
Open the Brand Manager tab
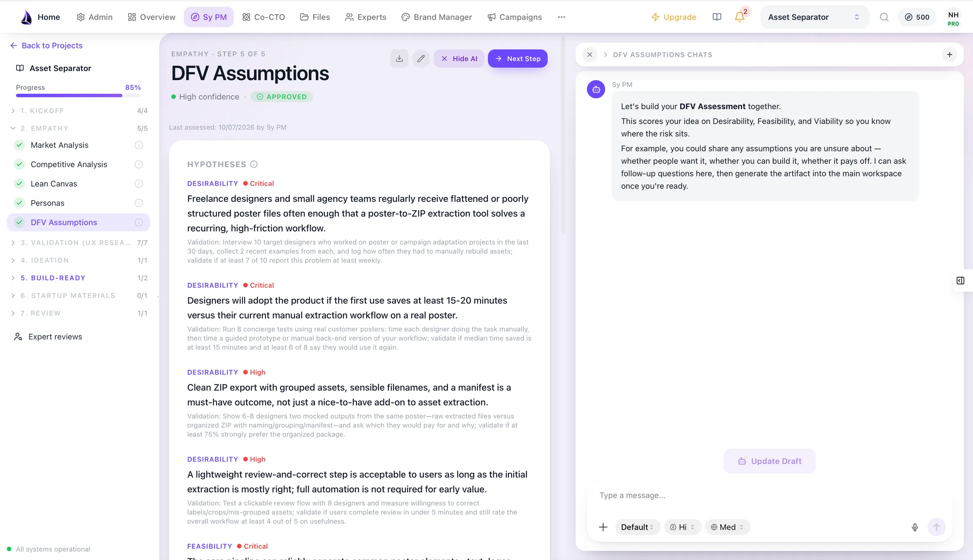pos(437,17)
